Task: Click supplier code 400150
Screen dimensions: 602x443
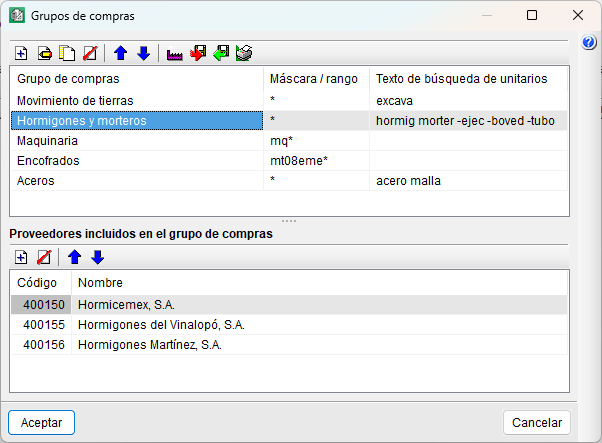Action: coord(41,305)
